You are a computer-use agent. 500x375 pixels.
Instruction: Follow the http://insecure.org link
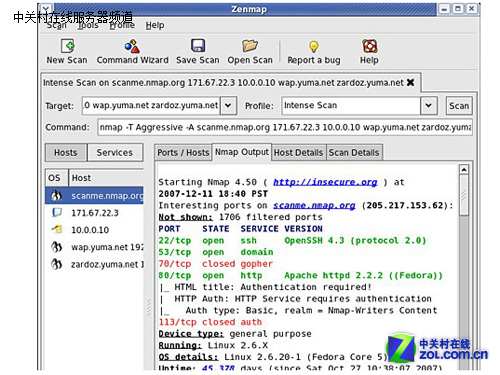pyautogui.click(x=325, y=182)
